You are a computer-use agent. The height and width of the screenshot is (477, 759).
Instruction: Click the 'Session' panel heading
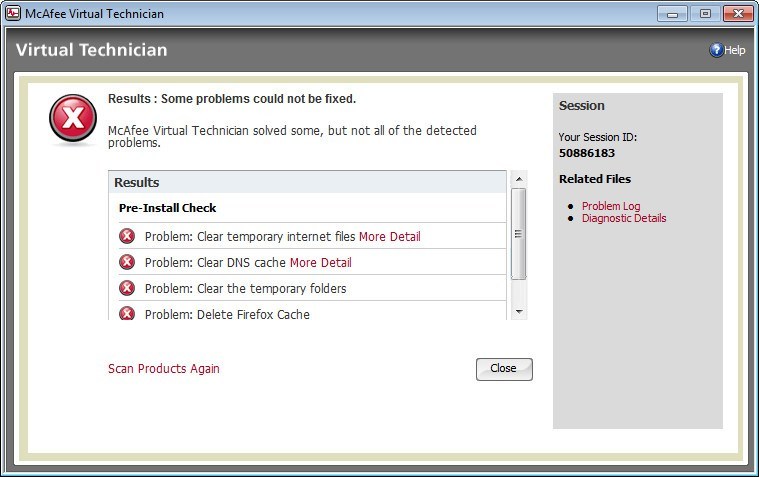coord(582,106)
